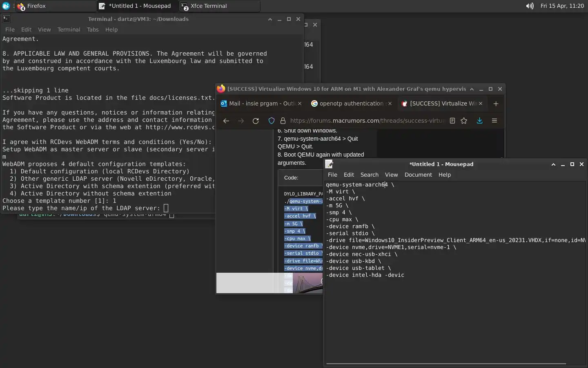
Task: Minimize the Mousepad window
Action: pos(563,164)
